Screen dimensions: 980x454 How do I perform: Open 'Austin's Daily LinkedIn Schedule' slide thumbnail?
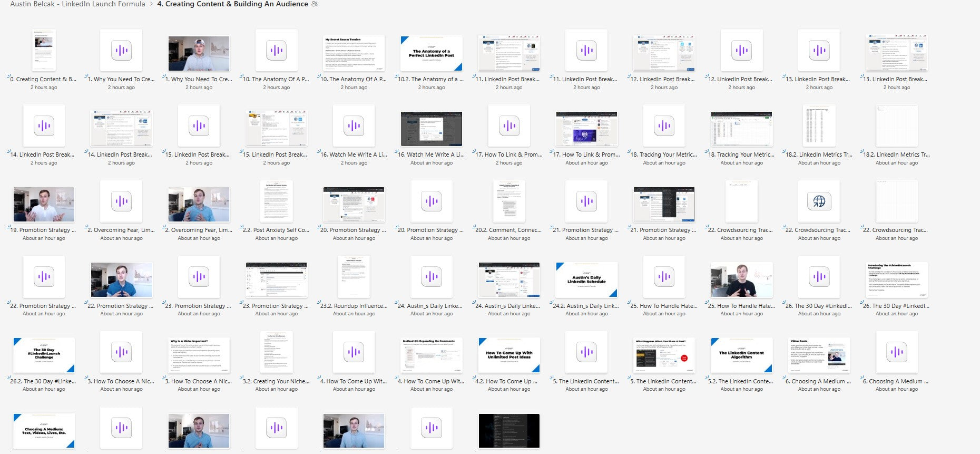(586, 279)
